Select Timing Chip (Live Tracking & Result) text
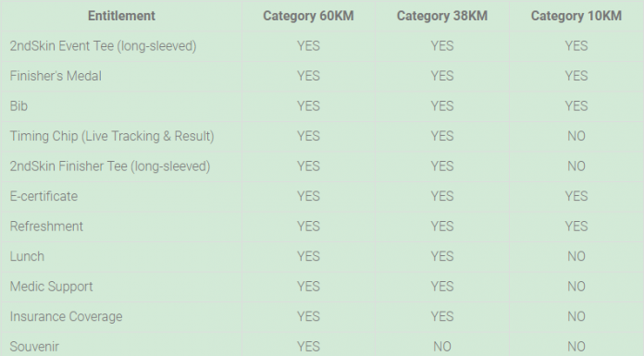This screenshot has height=356, width=644. pyautogui.click(x=112, y=136)
